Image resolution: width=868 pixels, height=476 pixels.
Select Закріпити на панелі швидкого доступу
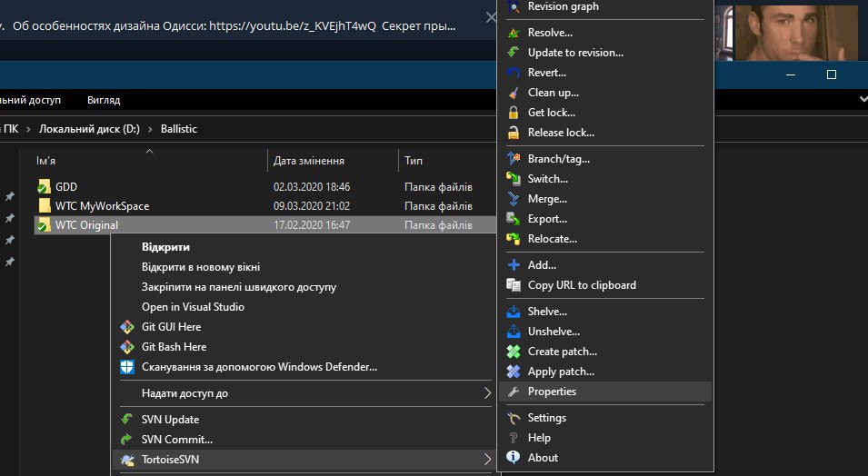point(239,287)
